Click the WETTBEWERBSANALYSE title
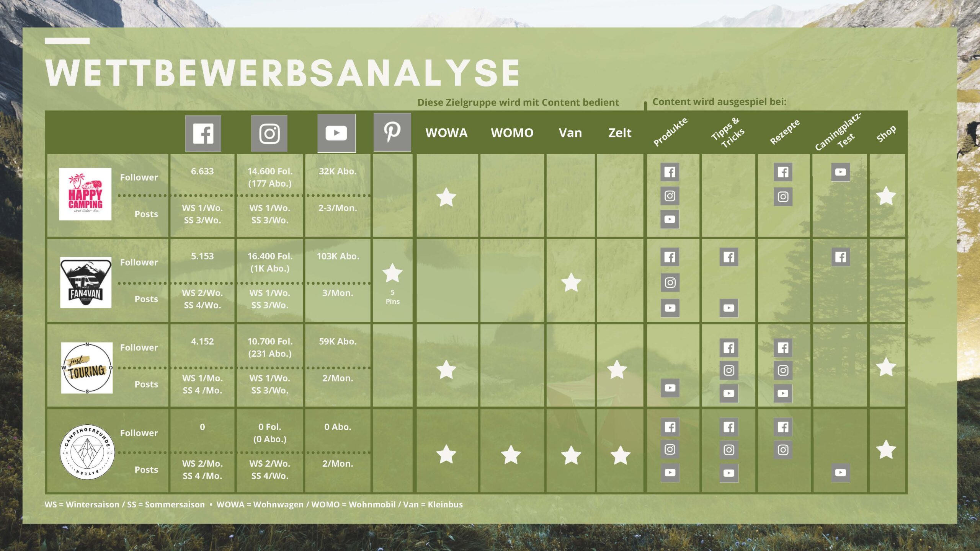Viewport: 980px width, 551px height. point(283,73)
